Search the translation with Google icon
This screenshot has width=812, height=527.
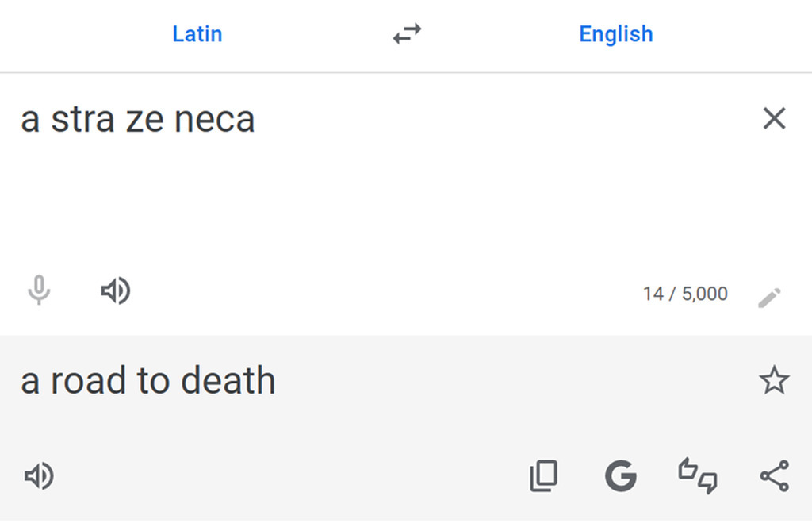click(x=620, y=476)
